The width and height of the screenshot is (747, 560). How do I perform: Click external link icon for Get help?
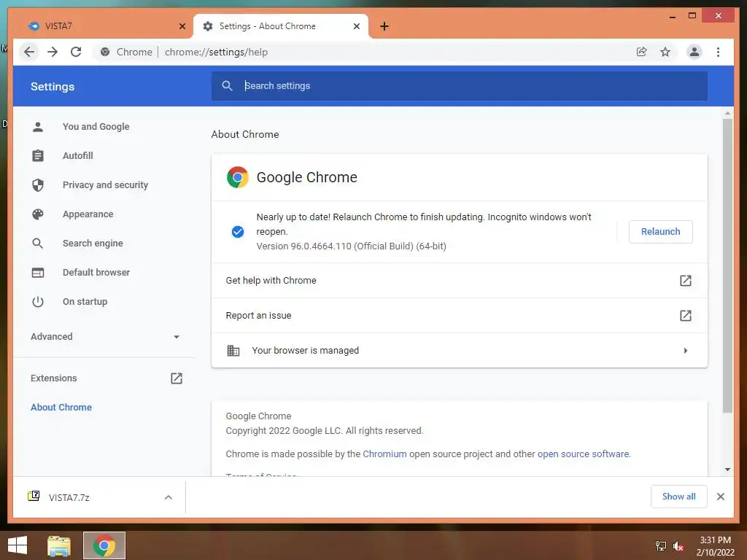(x=686, y=281)
